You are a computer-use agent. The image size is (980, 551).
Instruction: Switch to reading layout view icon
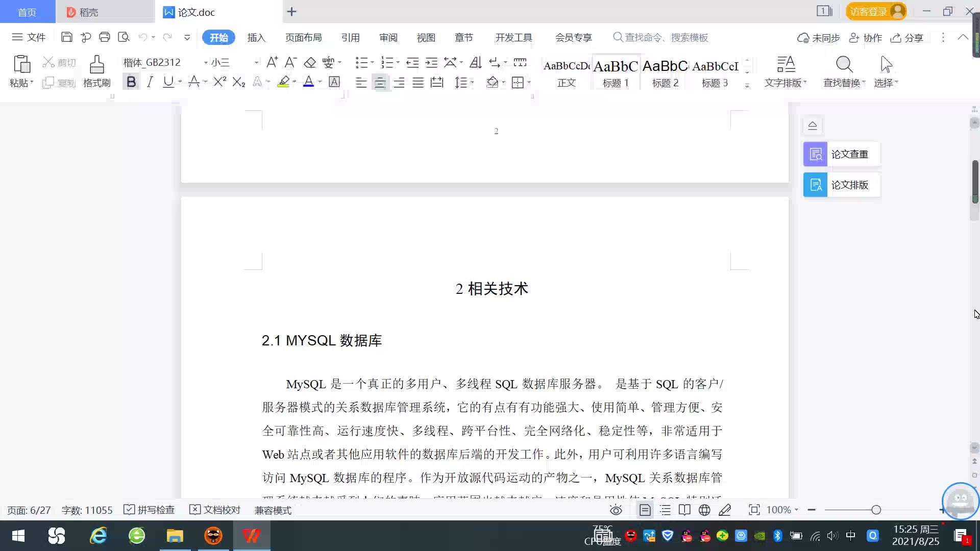pos(684,510)
